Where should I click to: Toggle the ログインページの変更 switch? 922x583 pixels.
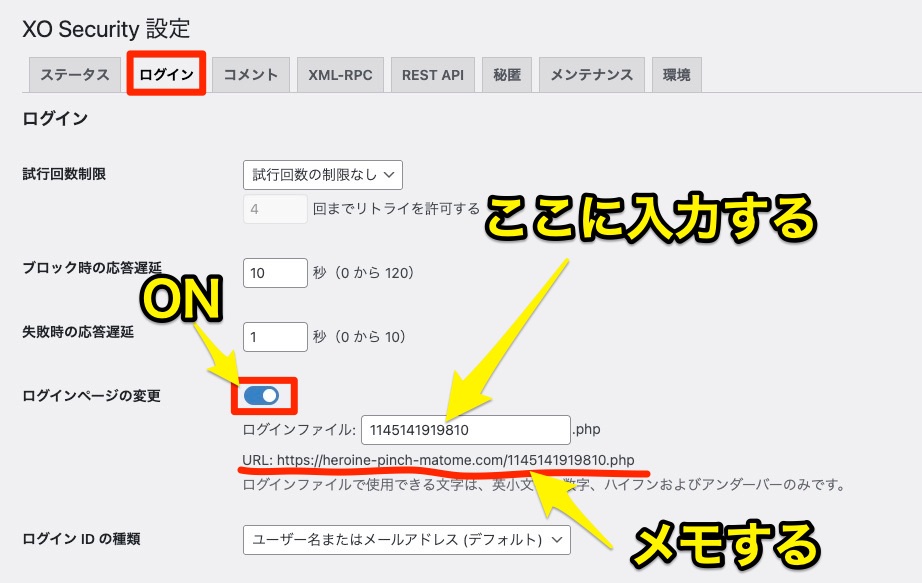point(261,396)
